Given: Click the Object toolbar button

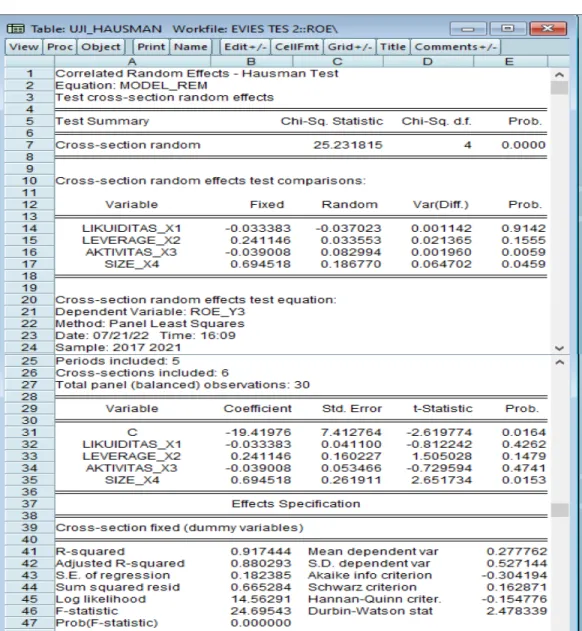Looking at the screenshot, I should (x=101, y=47).
